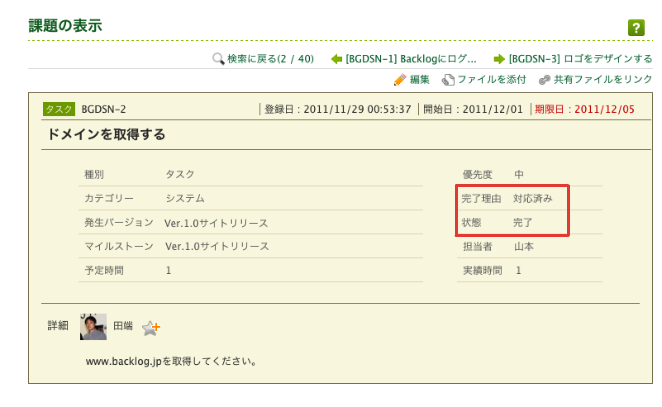
Task: Select the issue key BGDSN-2
Action: tap(103, 109)
